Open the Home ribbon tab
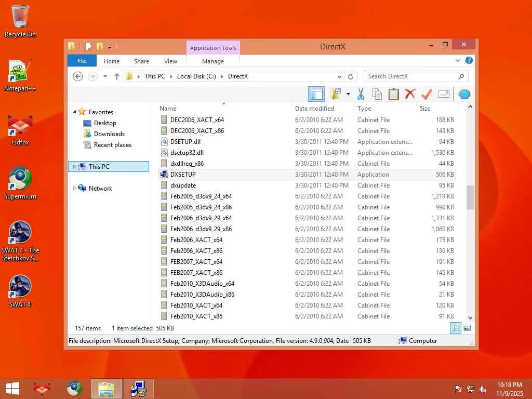Screen dimensions: 532x399 pyautogui.click(x=112, y=61)
